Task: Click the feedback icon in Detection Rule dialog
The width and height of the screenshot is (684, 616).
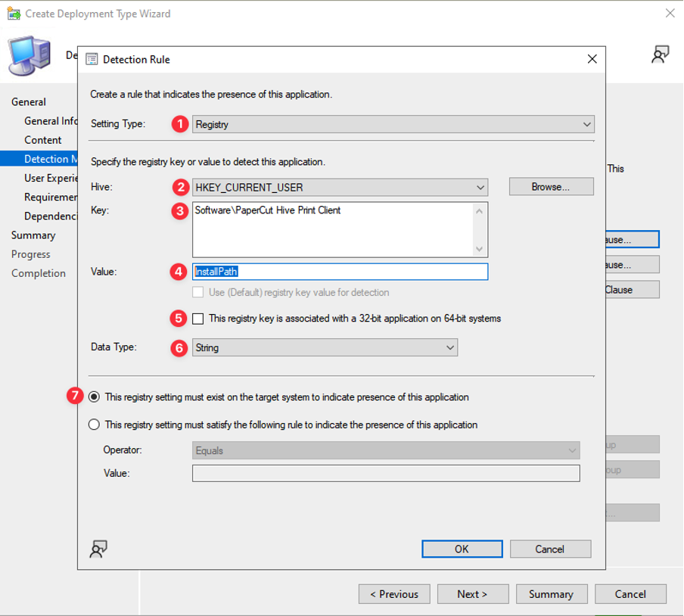Action: click(x=98, y=549)
